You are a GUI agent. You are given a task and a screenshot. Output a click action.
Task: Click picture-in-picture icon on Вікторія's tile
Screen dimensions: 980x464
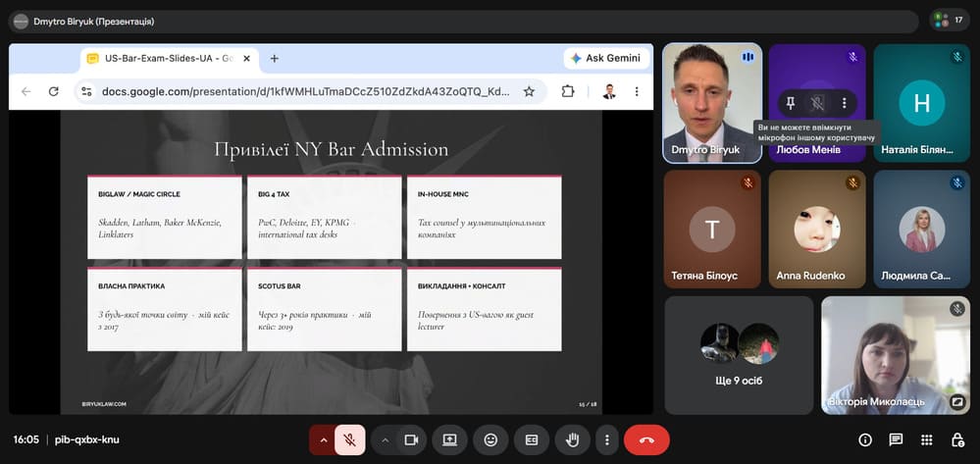956,401
